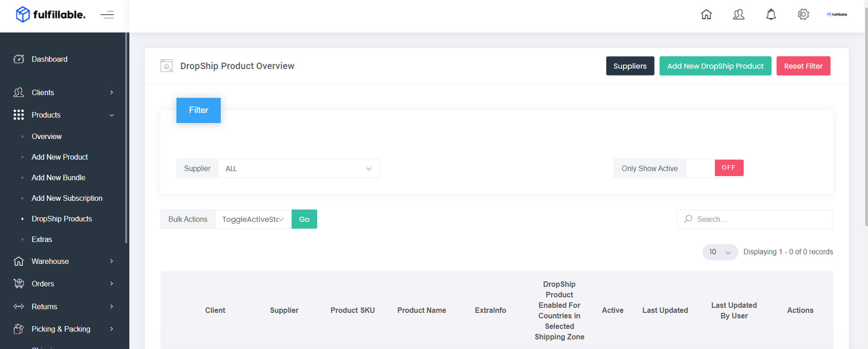
Task: Click the search magnifier icon
Action: pos(688,219)
